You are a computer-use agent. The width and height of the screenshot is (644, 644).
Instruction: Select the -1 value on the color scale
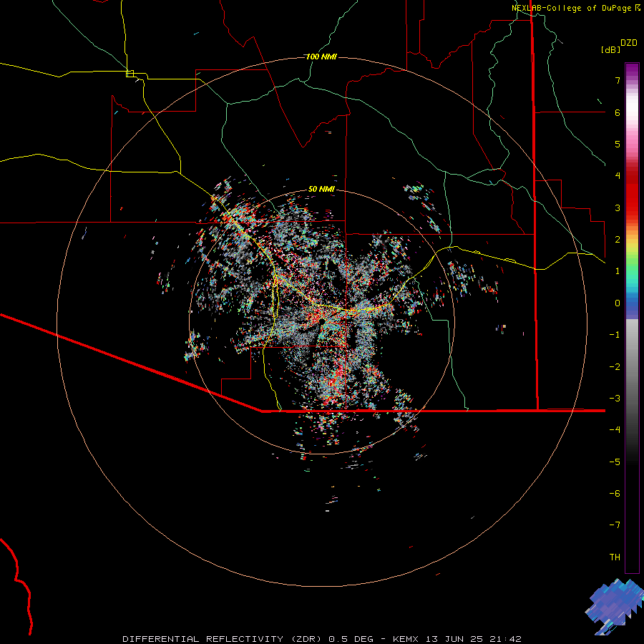615,335
